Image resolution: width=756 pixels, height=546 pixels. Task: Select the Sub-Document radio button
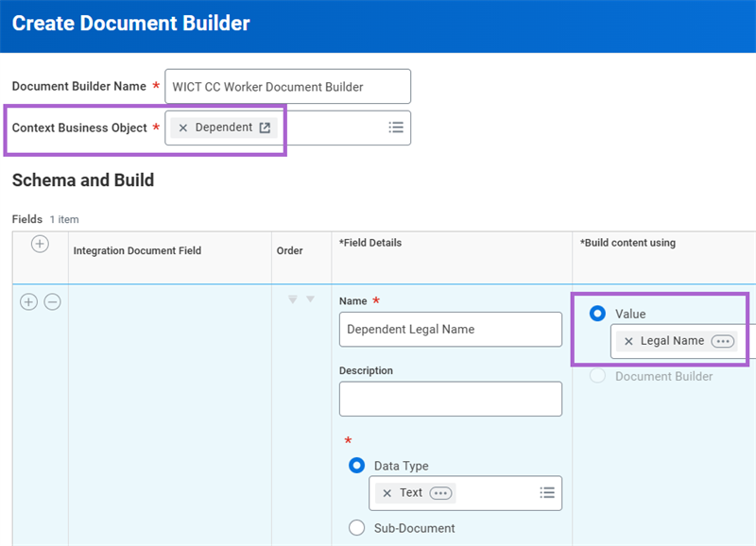(357, 528)
